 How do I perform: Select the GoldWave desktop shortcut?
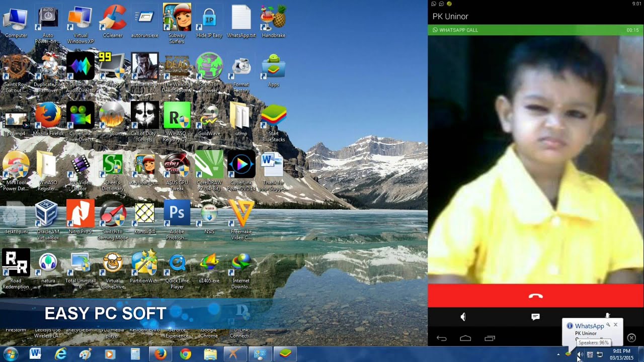209,120
